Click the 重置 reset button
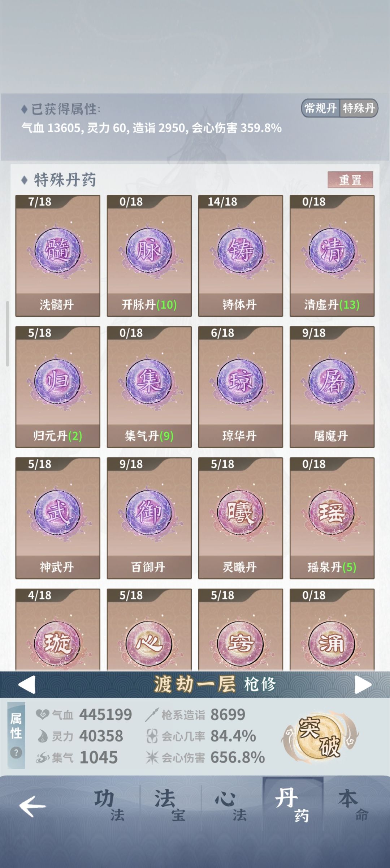The image size is (390, 868). point(350,180)
